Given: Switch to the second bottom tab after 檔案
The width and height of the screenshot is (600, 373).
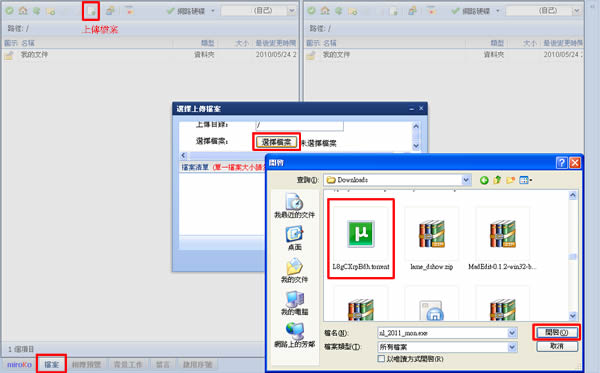Looking at the screenshot, I should click(86, 365).
